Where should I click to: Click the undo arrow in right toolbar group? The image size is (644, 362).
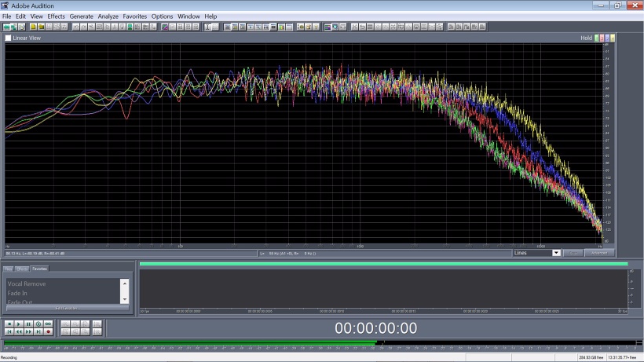[x=362, y=27]
